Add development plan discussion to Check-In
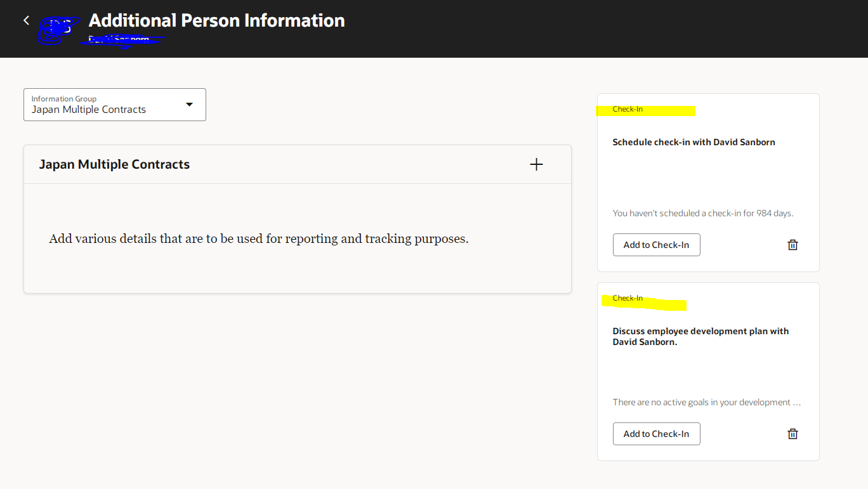 click(x=656, y=434)
